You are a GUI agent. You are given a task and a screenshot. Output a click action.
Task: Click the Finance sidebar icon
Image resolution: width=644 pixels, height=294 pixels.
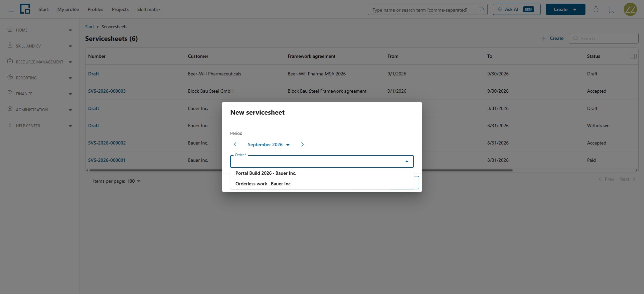tap(10, 93)
